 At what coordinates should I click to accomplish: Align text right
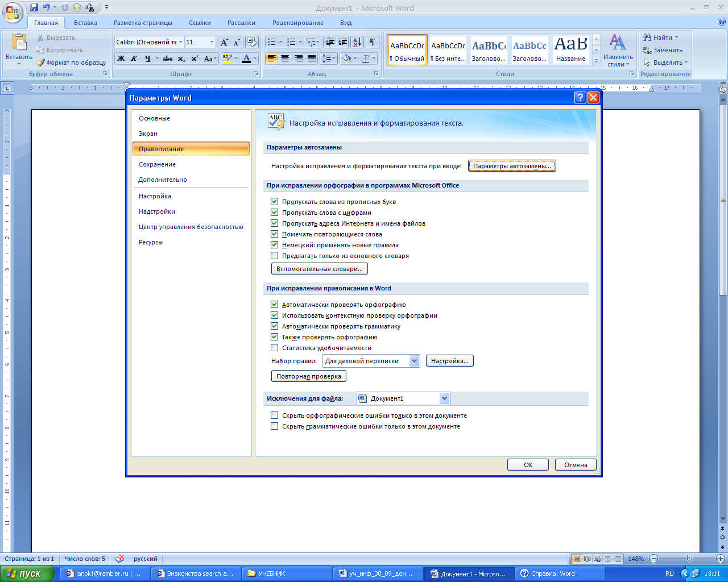click(x=298, y=59)
